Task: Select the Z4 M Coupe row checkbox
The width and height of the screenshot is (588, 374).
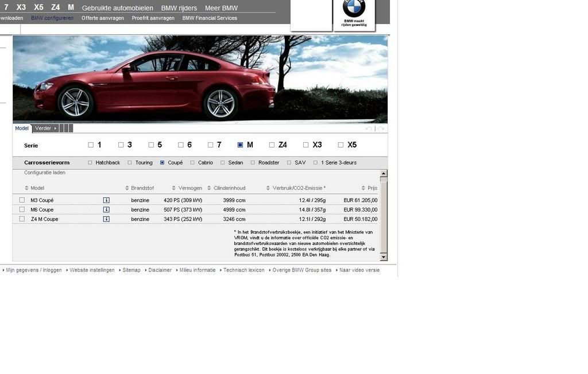Action: 22,219
